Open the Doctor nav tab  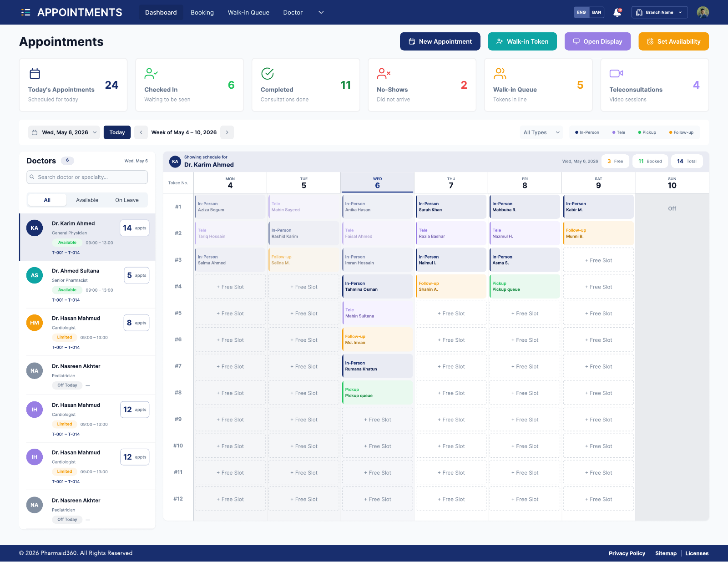293,12
